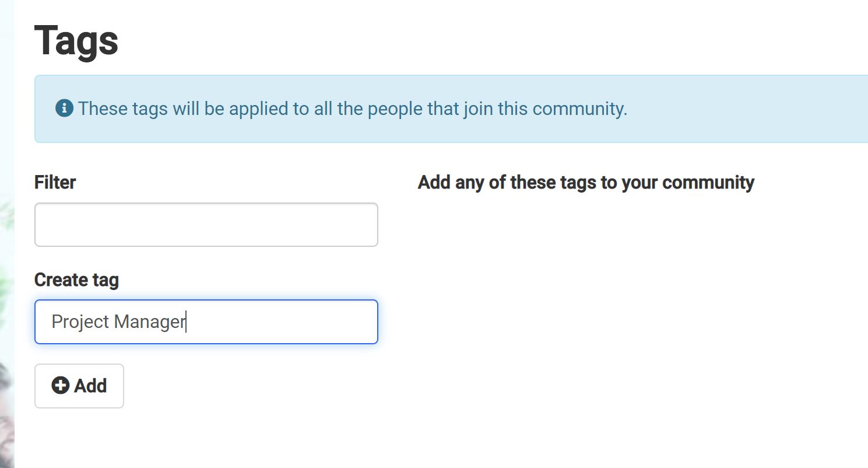
Task: Click the word 'Add' on the button
Action: coord(90,386)
